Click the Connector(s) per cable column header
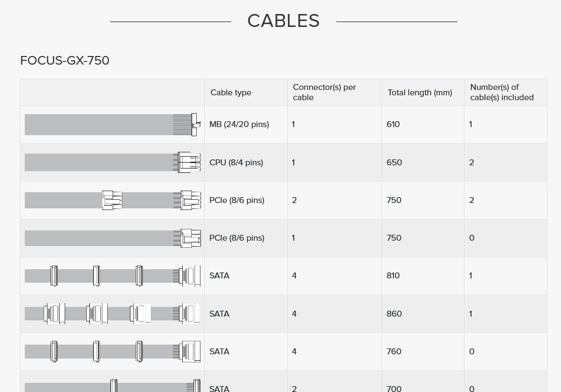The height and width of the screenshot is (392, 561). coord(324,92)
